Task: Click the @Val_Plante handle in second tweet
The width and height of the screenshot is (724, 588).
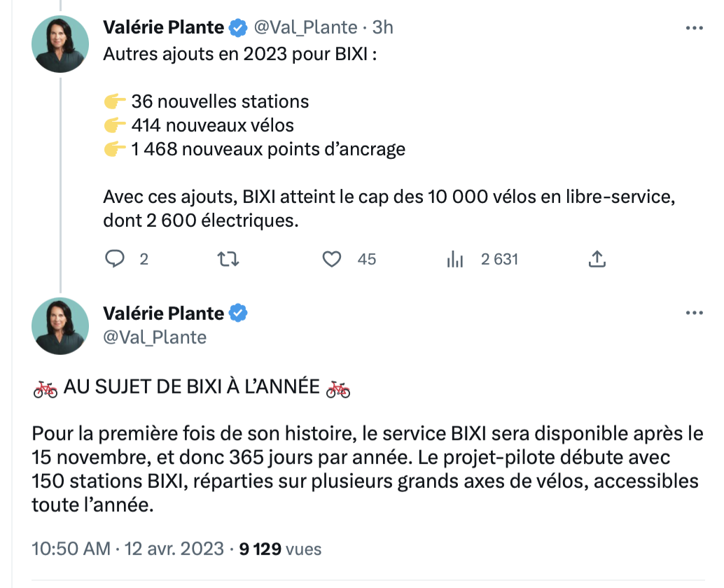Action: pos(155,337)
